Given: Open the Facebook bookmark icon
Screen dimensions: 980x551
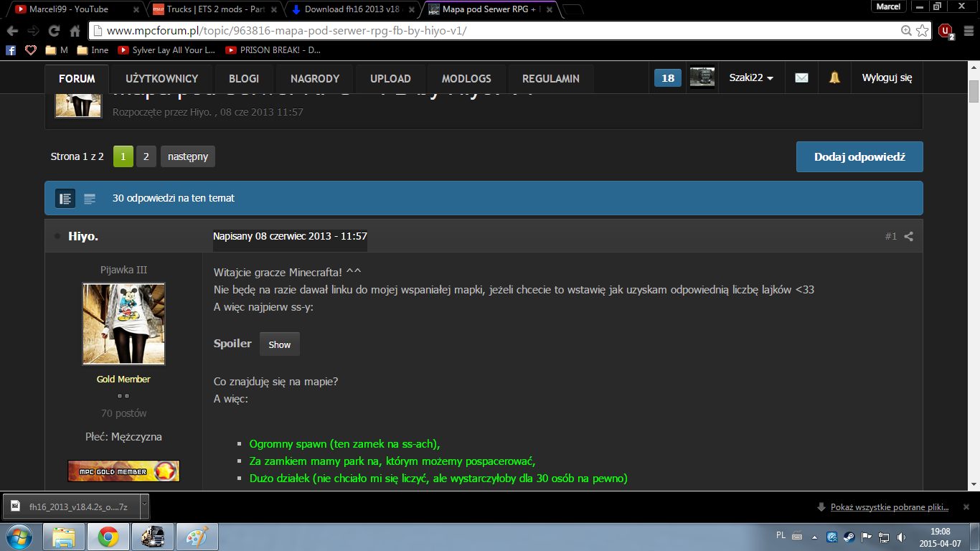Looking at the screenshot, I should point(10,50).
